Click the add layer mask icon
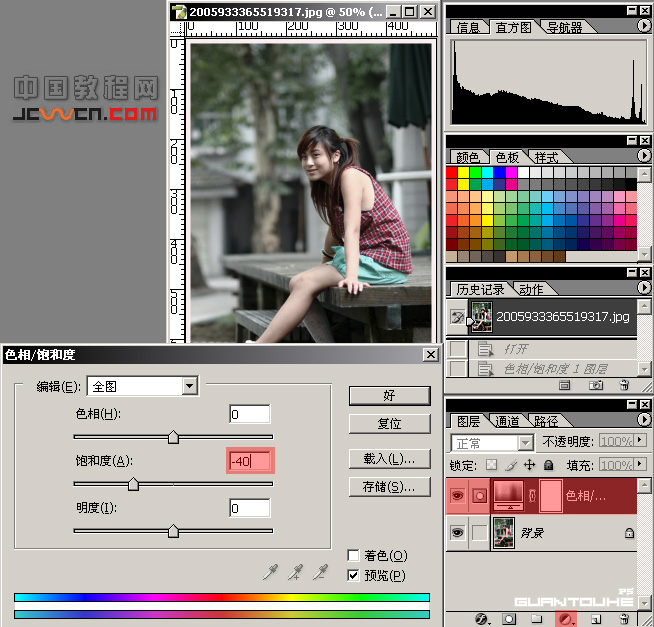The height and width of the screenshot is (627, 654). click(509, 619)
